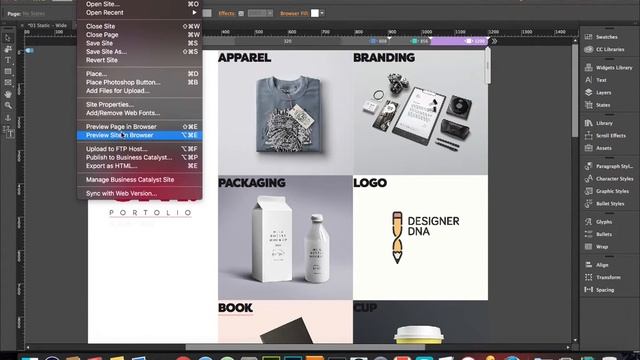640x360 pixels.
Task: Select the Rectangle Frame tool
Action: coord(7,82)
